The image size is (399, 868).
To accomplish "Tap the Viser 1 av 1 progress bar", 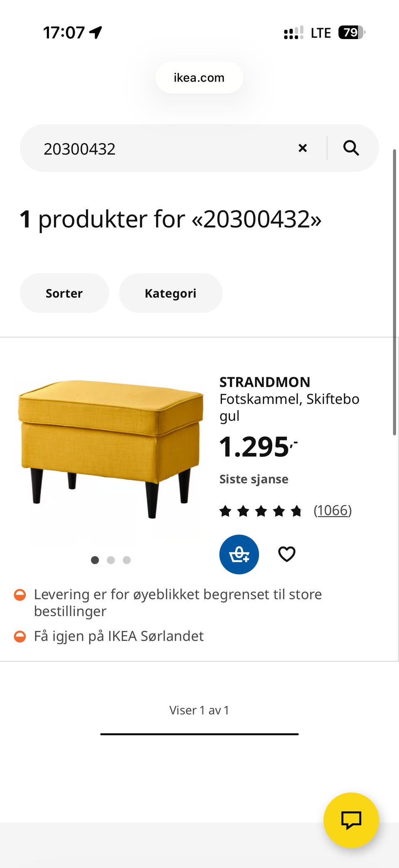I will [x=199, y=734].
